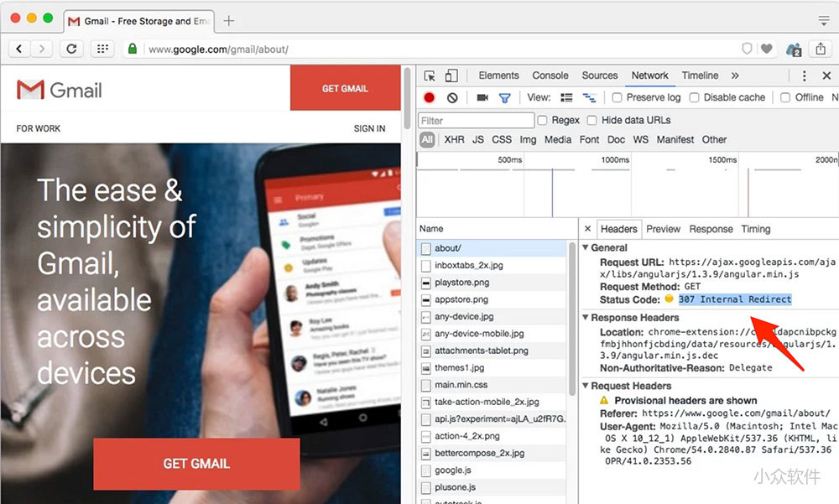Click the green padlock security icon
This screenshot has width=839, height=504.
point(133,49)
